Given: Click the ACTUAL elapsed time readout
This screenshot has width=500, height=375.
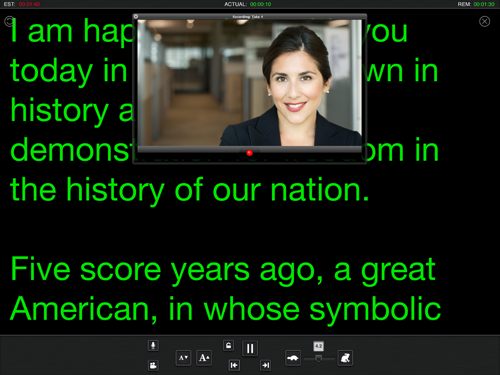Looking at the screenshot, I should (x=248, y=4).
